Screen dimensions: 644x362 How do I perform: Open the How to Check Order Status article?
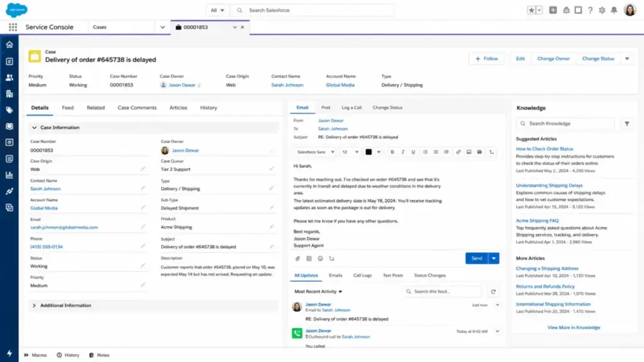coord(544,149)
